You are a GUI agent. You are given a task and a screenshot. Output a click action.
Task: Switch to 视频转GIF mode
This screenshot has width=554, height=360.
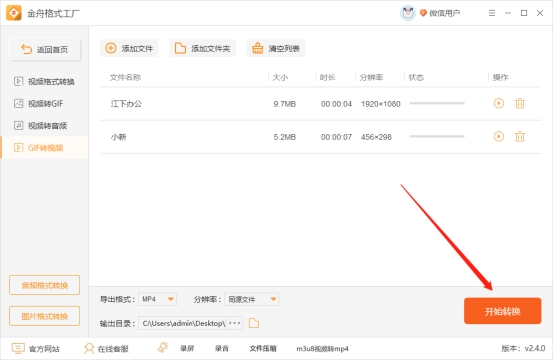click(39, 104)
